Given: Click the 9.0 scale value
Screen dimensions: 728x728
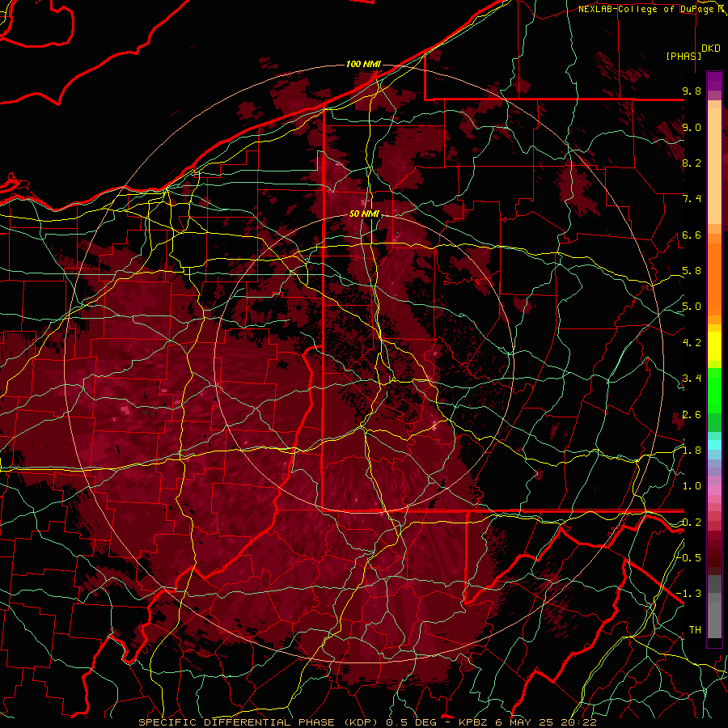Looking at the screenshot, I should [692, 127].
